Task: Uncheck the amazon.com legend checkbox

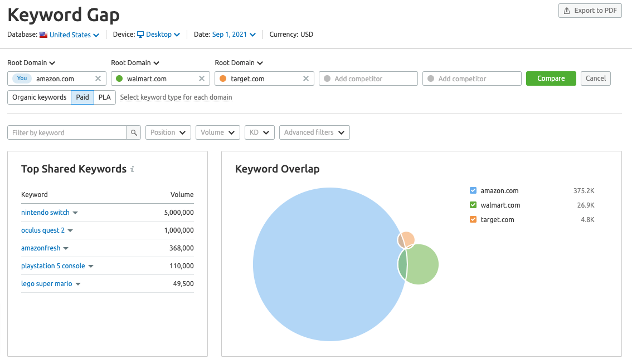Action: (x=473, y=190)
